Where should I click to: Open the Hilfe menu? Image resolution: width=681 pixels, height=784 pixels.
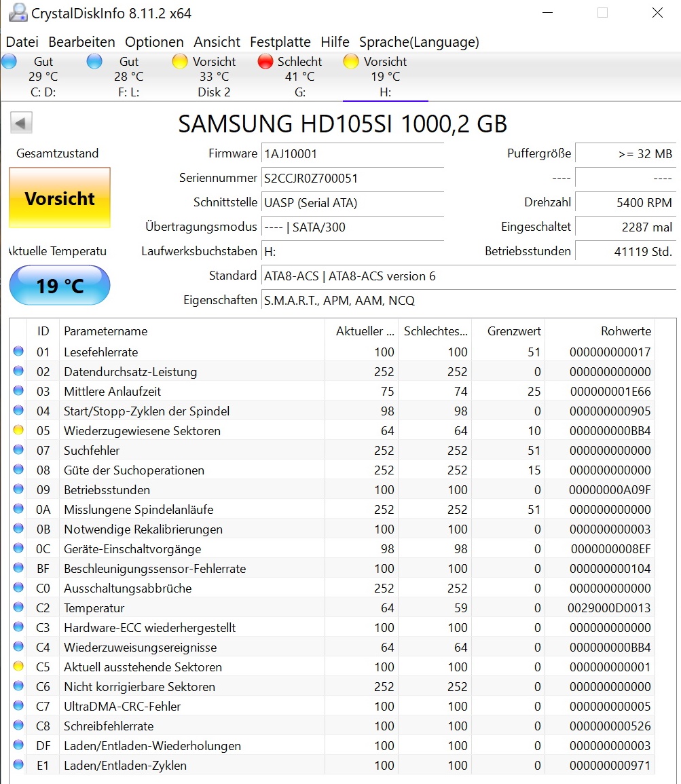click(x=335, y=42)
